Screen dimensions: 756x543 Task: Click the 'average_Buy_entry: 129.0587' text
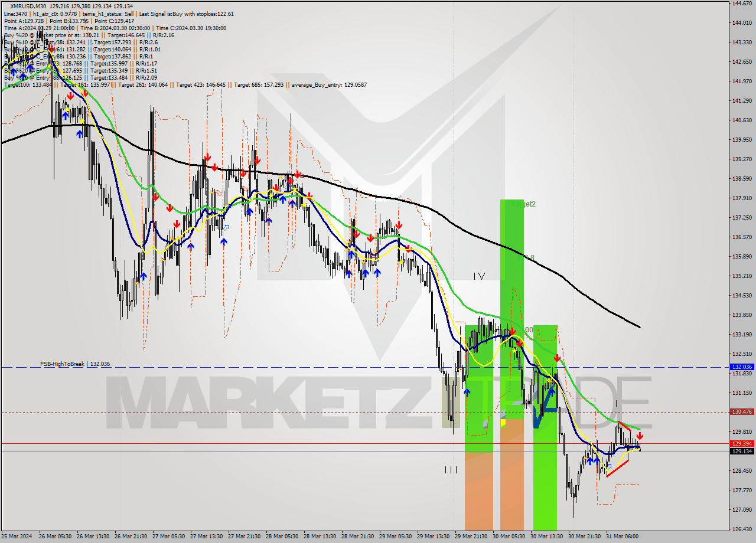[328, 84]
